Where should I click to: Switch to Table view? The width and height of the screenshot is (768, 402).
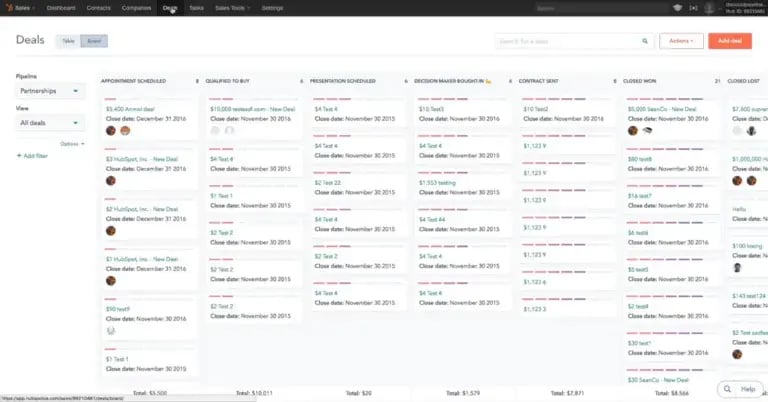tap(68, 41)
